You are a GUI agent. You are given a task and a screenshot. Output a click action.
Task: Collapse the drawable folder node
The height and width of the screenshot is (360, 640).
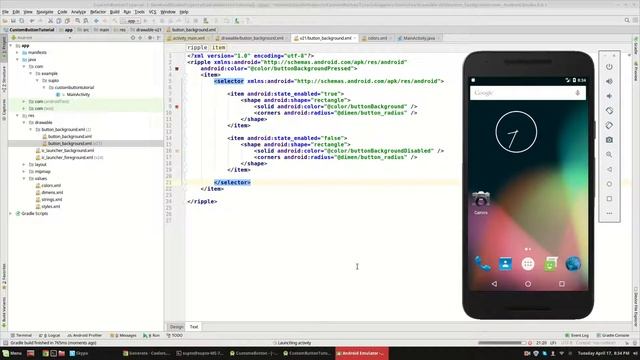click(x=24, y=122)
